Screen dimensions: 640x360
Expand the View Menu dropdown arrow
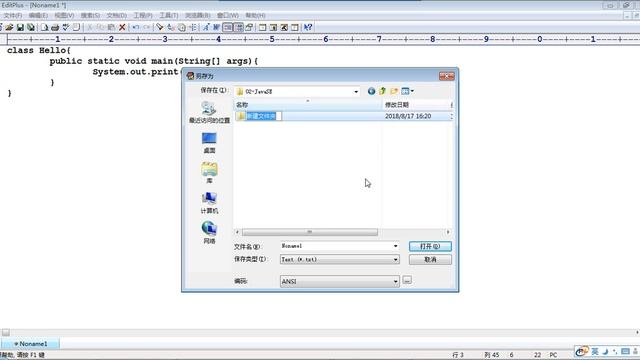coord(412,91)
